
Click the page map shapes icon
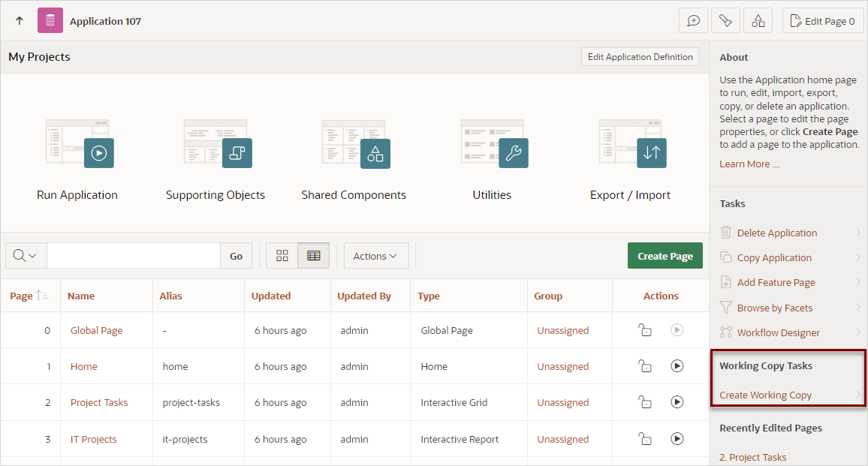tap(758, 20)
